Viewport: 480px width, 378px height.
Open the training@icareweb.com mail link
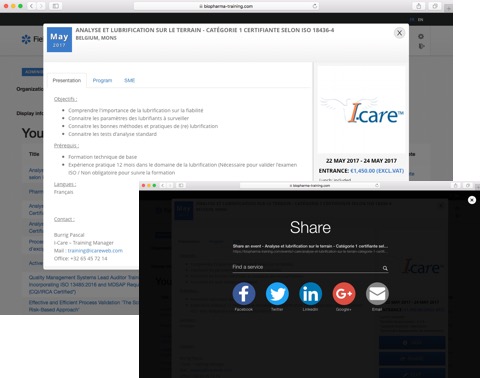click(x=95, y=251)
